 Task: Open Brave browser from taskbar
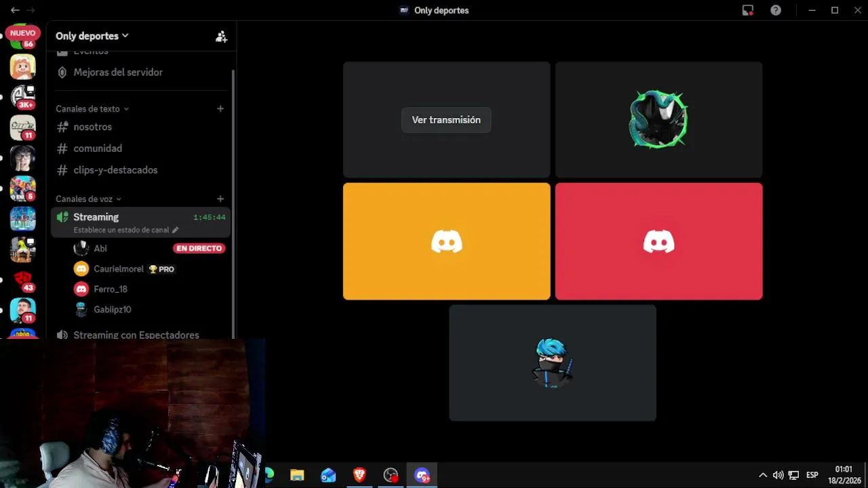pyautogui.click(x=359, y=475)
